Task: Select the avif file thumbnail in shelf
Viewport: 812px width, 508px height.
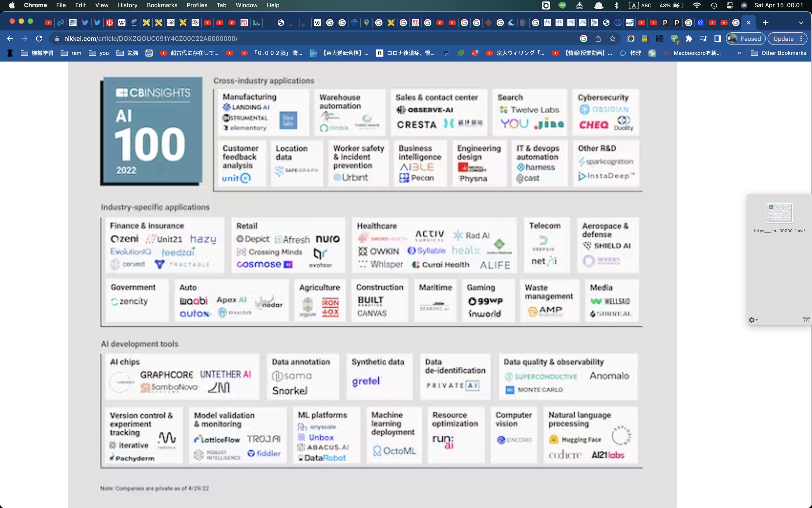Action: point(779,213)
